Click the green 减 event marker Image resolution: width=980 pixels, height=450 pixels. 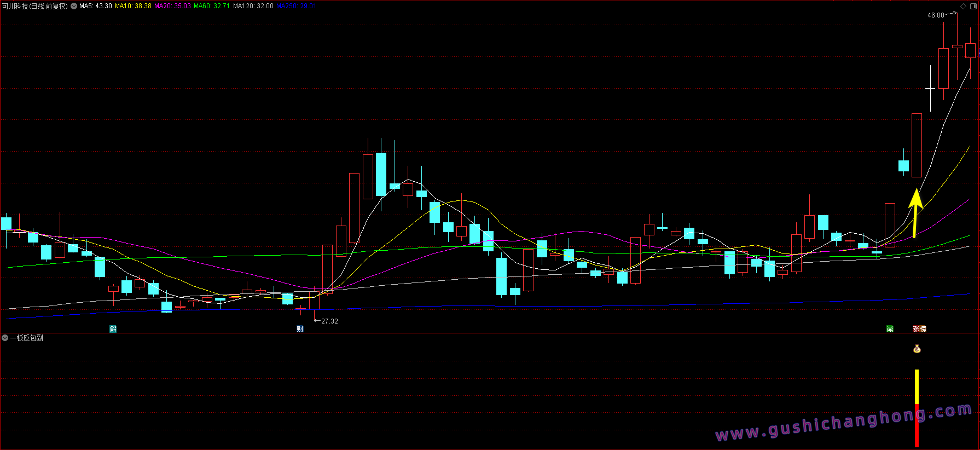890,329
